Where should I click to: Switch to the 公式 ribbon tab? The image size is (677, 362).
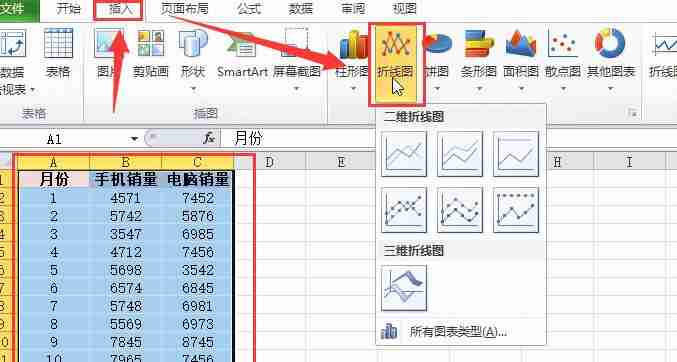249,9
